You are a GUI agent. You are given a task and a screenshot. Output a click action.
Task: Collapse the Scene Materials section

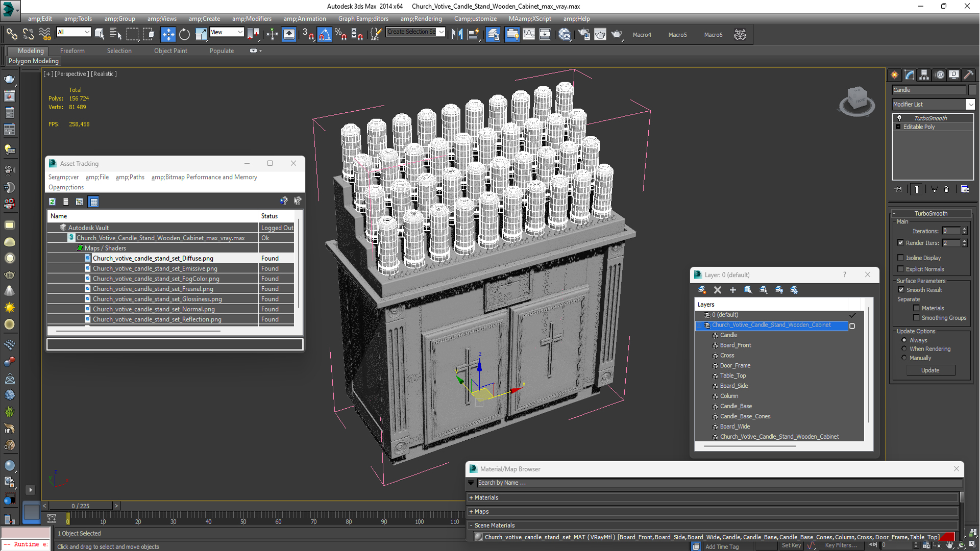click(471, 525)
